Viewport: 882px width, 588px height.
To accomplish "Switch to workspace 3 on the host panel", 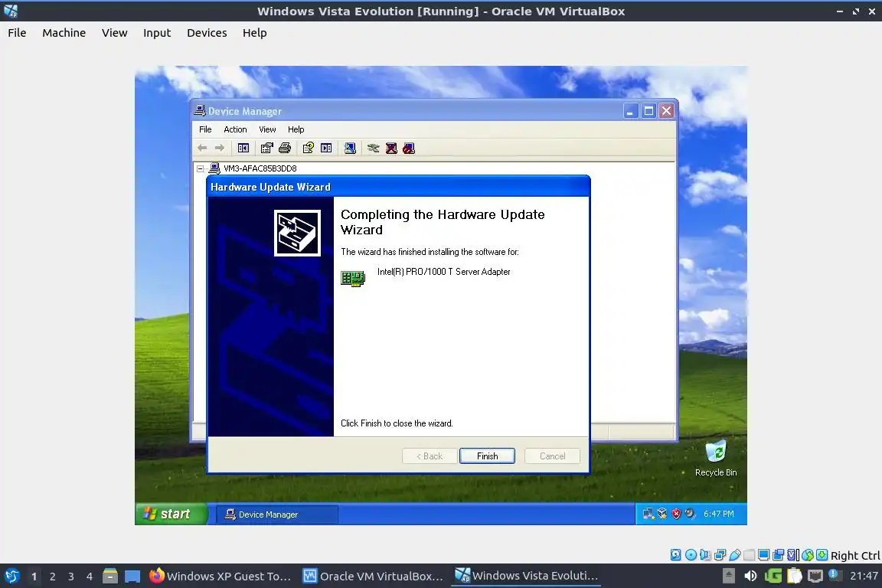I will point(71,577).
